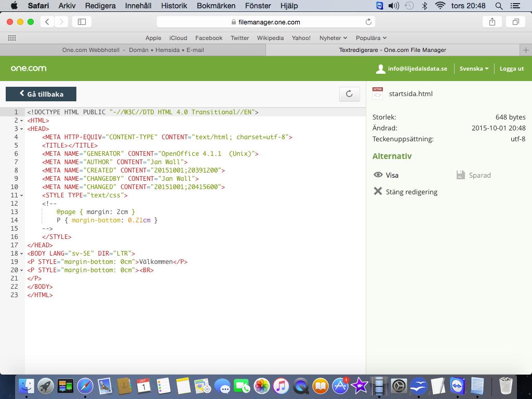The height and width of the screenshot is (399, 532).
Task: Click the Välkommen text on line 19
Action: (156, 262)
